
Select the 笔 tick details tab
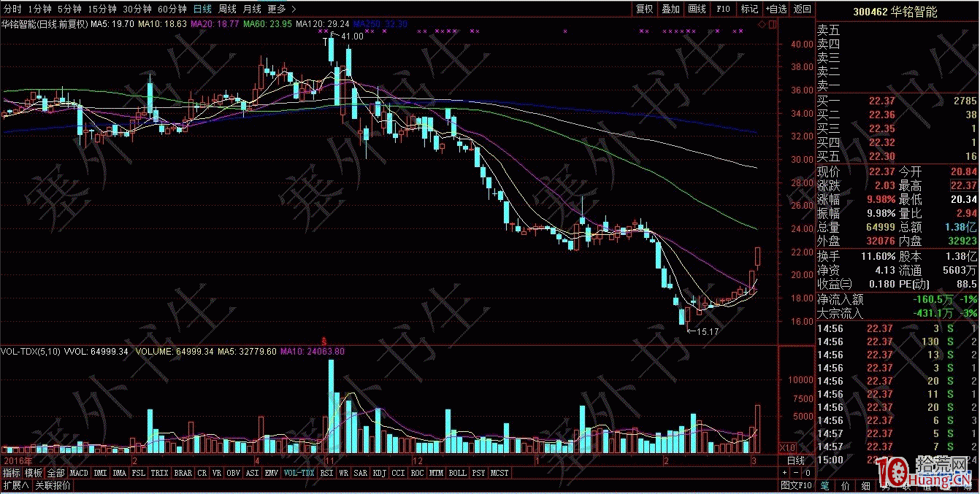point(824,485)
